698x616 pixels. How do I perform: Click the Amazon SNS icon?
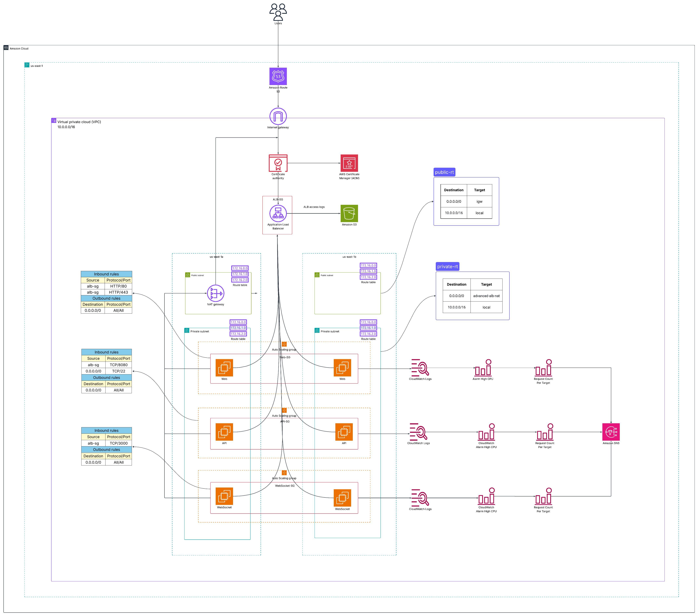[611, 432]
